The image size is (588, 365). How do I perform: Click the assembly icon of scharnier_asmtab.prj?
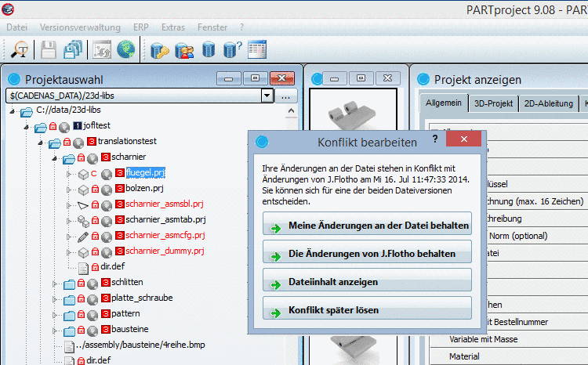83,221
